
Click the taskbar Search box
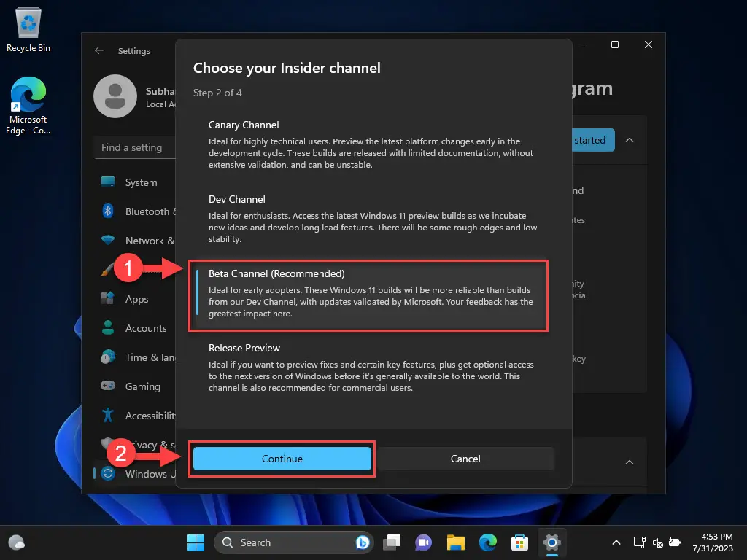(x=293, y=542)
